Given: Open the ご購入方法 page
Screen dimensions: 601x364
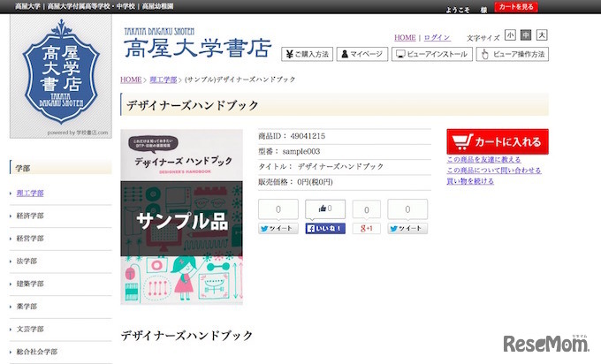Looking at the screenshot, I should [x=308, y=54].
